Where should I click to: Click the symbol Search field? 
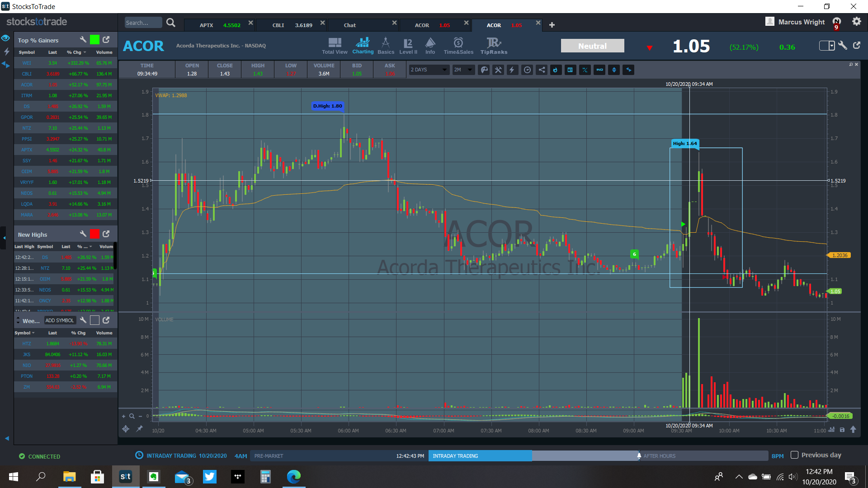click(143, 23)
